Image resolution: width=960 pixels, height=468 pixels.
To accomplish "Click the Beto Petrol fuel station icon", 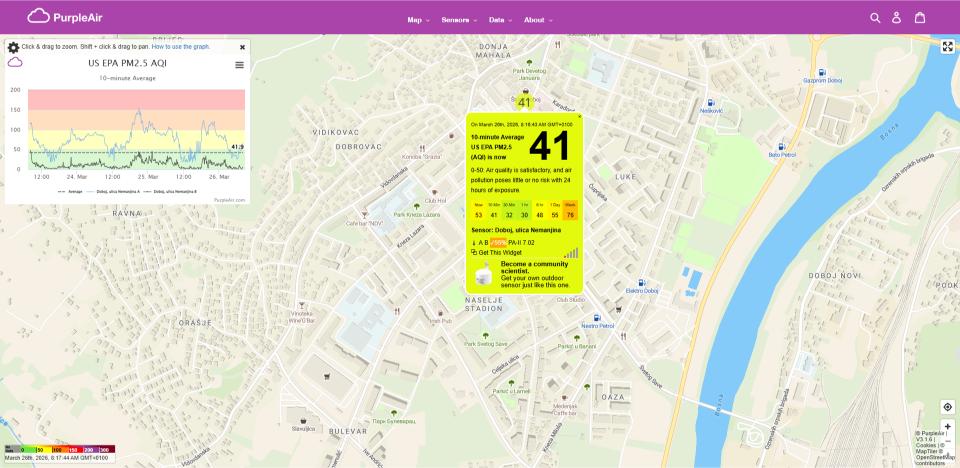I will coord(781,146).
